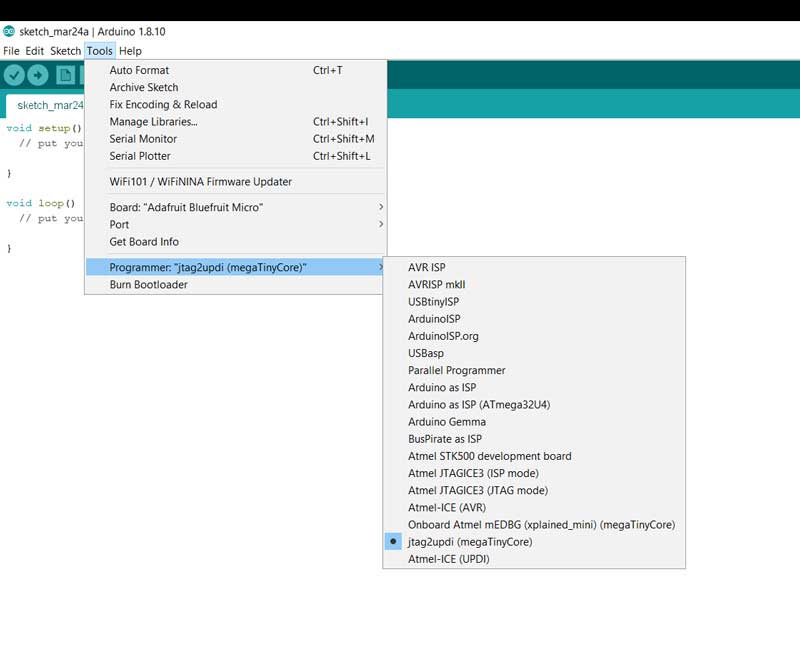The image size is (800, 646).
Task: Select Atmel JTAGICE3 (JTAG mode)
Action: [534, 490]
